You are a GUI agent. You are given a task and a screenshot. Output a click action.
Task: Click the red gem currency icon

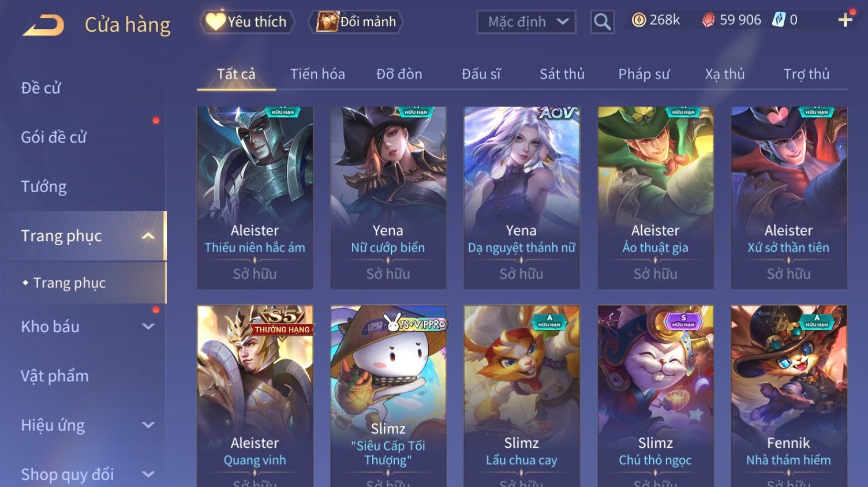[x=708, y=20]
